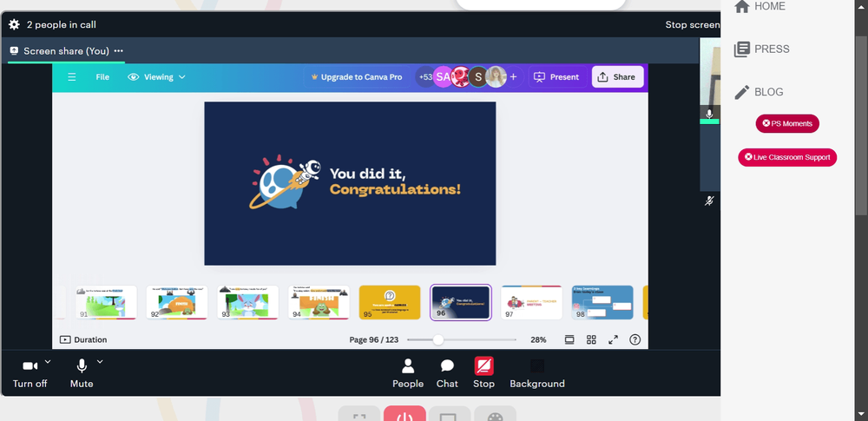Viewport: 868px width, 421px height.
Task: Close the Live Classroom Support tag
Action: tap(748, 157)
